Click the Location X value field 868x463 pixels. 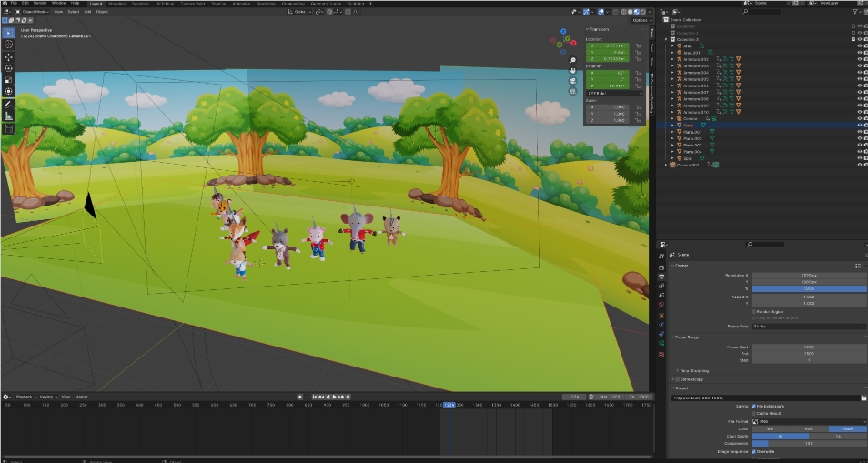[607, 45]
